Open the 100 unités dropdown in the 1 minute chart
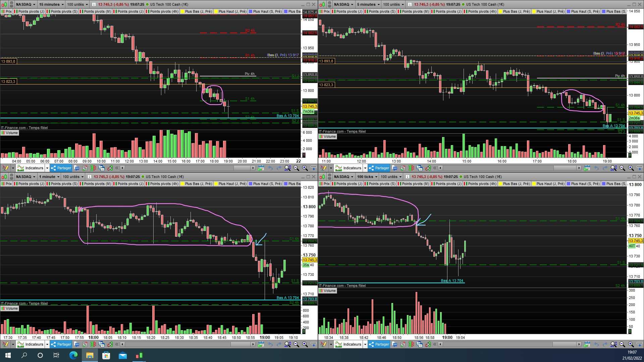Screen dimensions: 644x362 [x=73, y=177]
